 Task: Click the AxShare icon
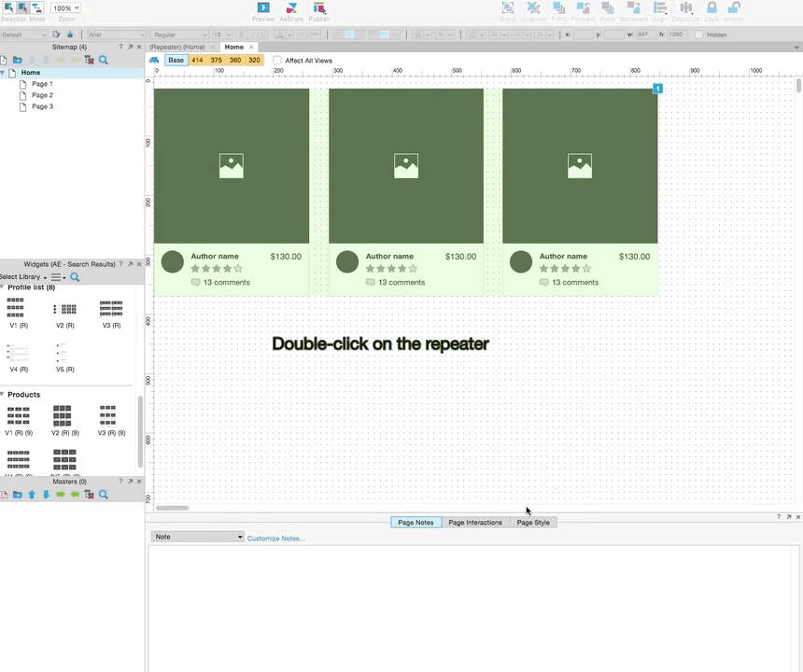(x=291, y=8)
